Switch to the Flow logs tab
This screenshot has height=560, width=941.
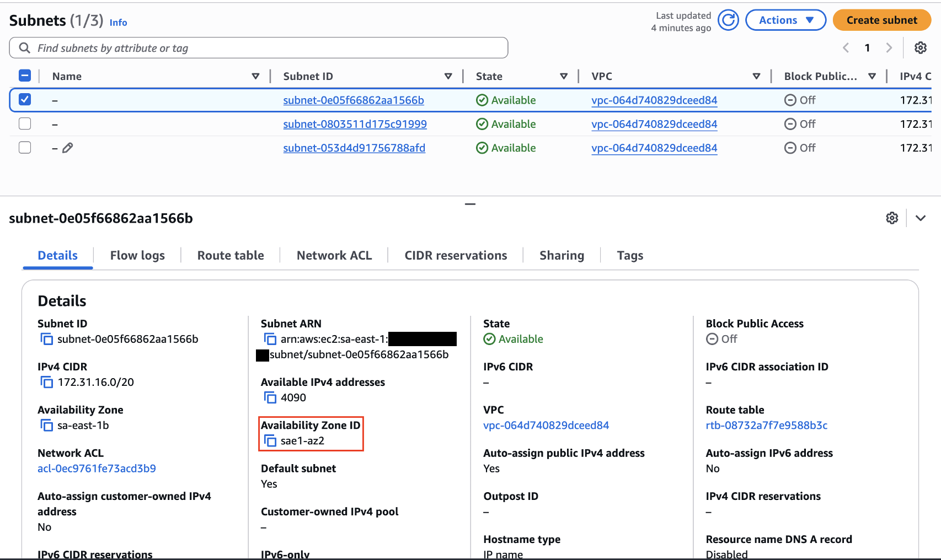[137, 255]
